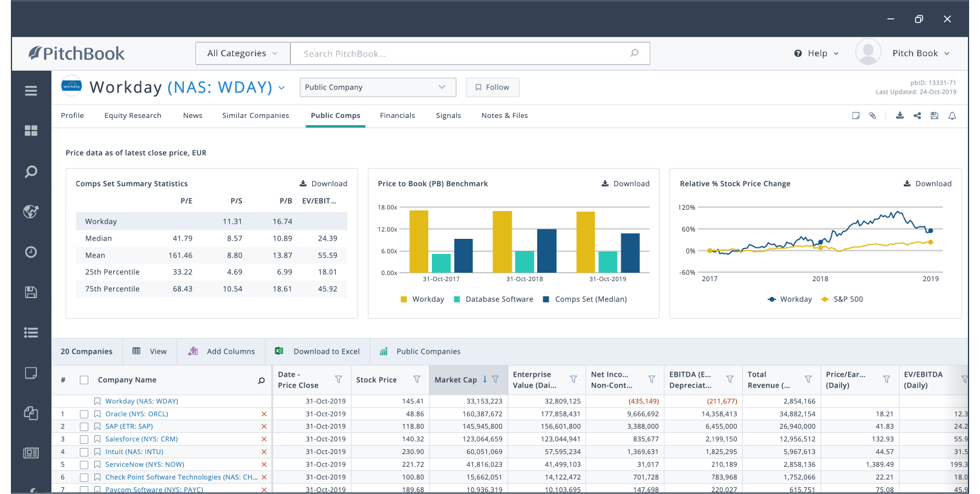Click the Public Companies button
Screen dimensions: 980x494
point(420,351)
